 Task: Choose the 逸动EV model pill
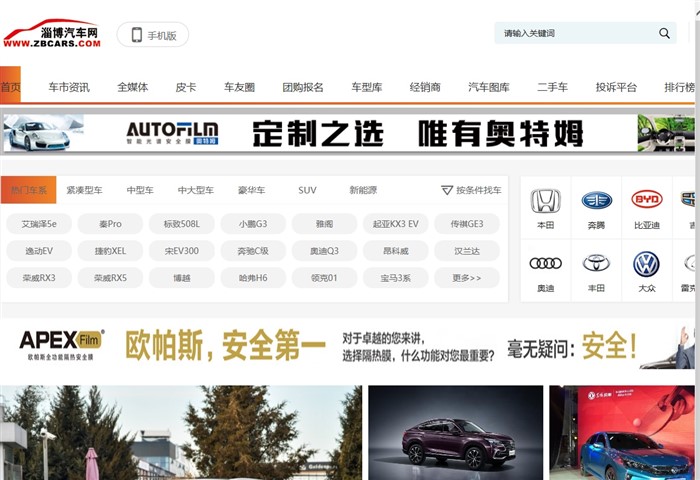[x=39, y=251]
